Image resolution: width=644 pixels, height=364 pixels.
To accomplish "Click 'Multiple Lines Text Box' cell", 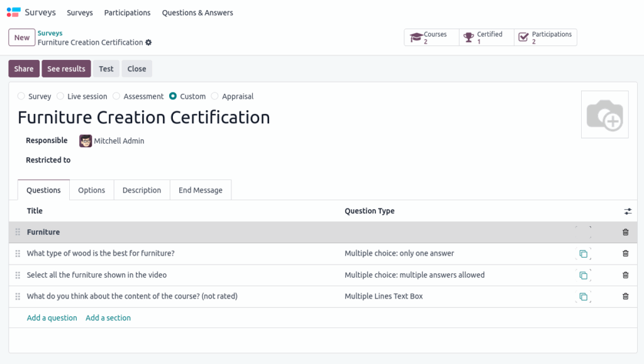I will (384, 296).
